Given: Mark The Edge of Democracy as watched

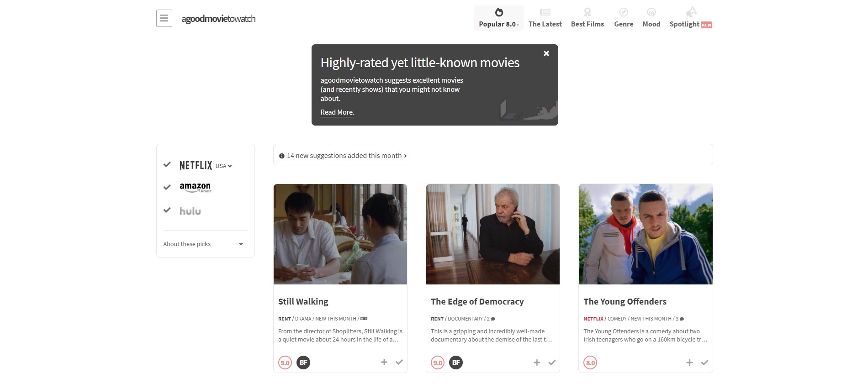Looking at the screenshot, I should [552, 363].
